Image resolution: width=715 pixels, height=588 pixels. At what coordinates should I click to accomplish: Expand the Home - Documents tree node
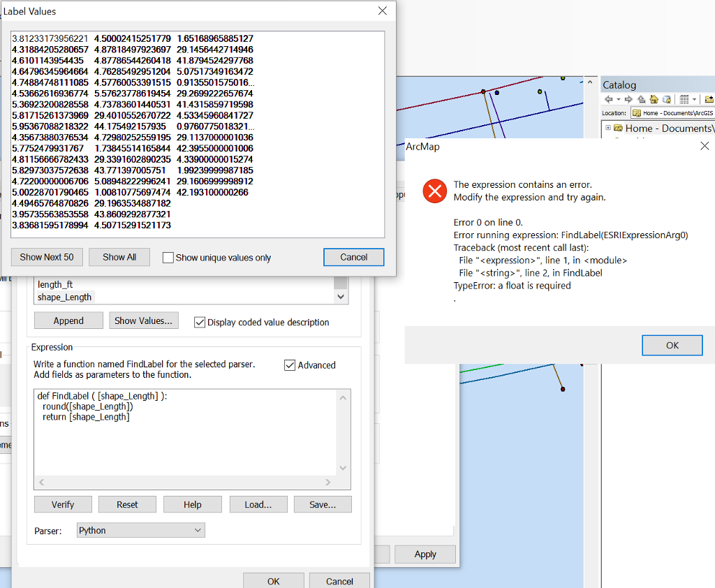pos(608,127)
